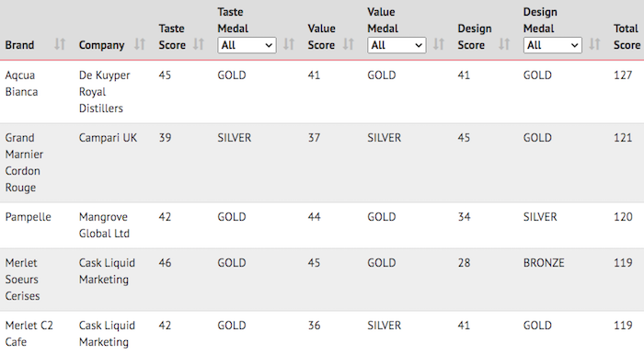Click Merlet Soeurs Cerises brand cell
Screen dimensions: 644x355
click(22, 279)
